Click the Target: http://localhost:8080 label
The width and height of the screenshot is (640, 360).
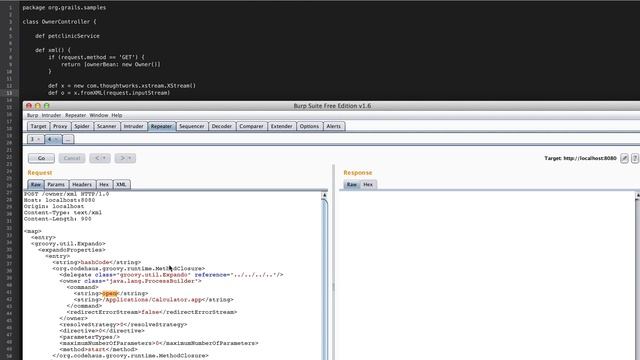coord(580,158)
